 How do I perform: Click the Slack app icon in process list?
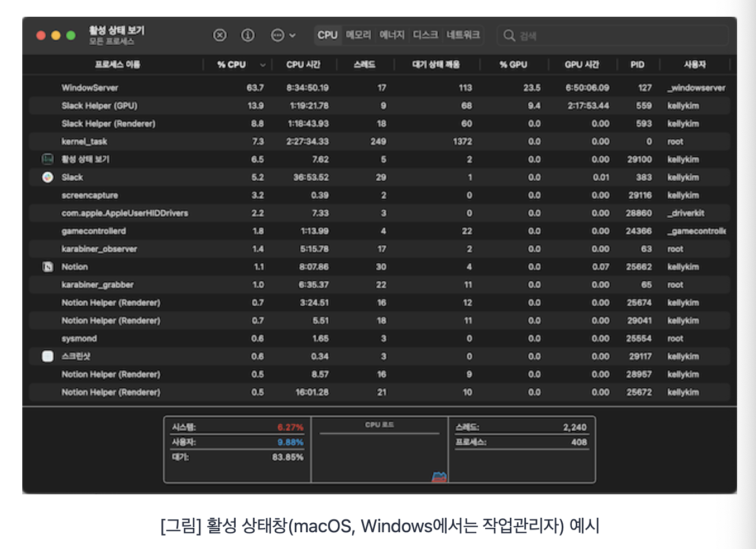pos(47,177)
